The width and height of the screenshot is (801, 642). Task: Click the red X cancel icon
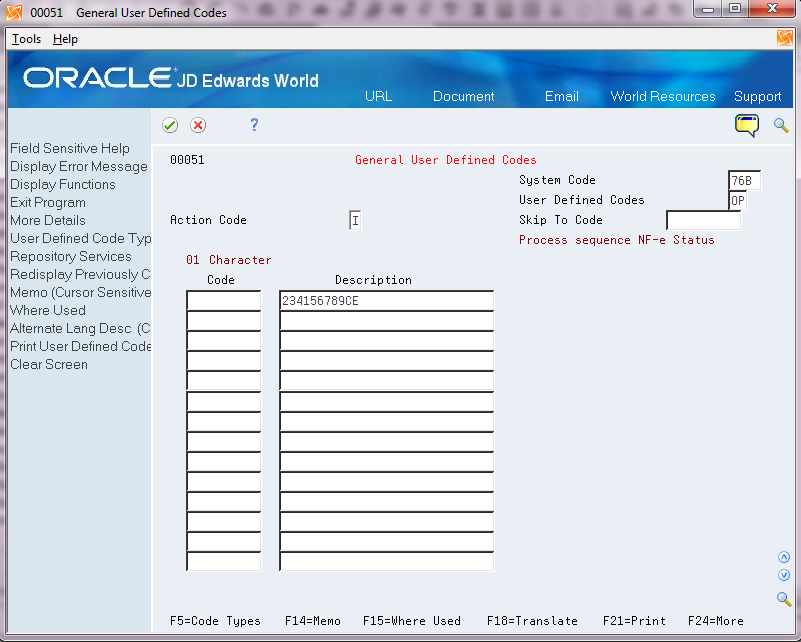[198, 125]
